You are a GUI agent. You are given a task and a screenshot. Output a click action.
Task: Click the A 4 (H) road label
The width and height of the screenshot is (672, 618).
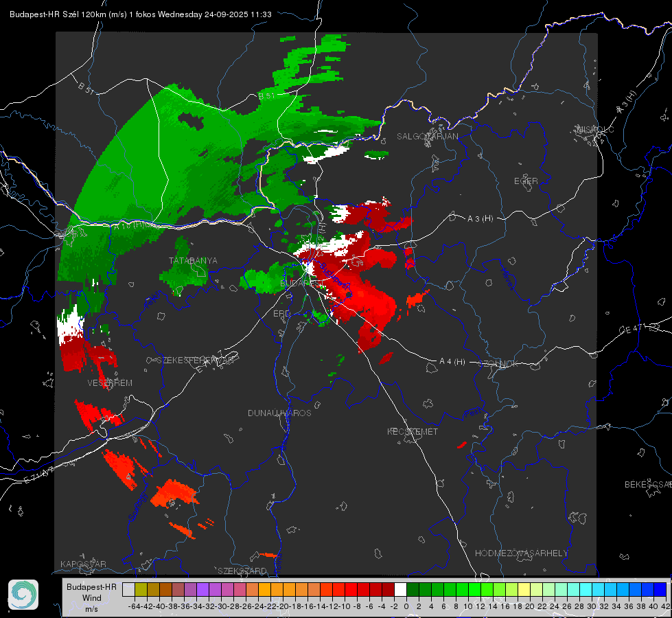click(x=452, y=362)
